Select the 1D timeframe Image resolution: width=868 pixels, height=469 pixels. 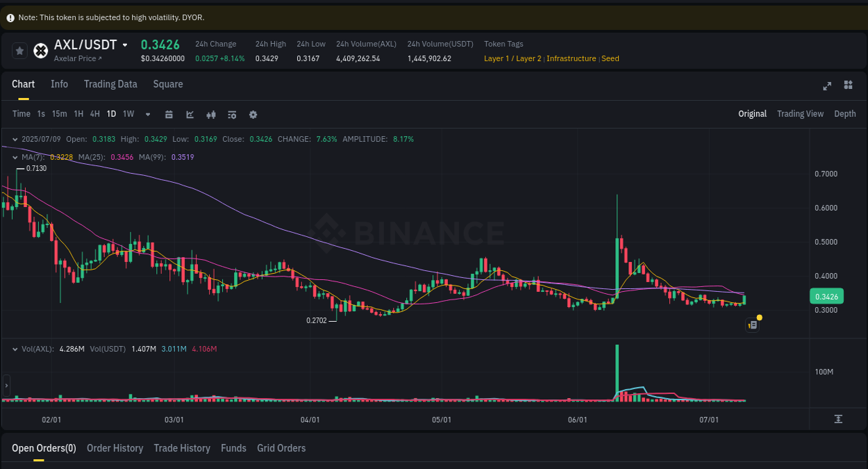[x=111, y=114]
